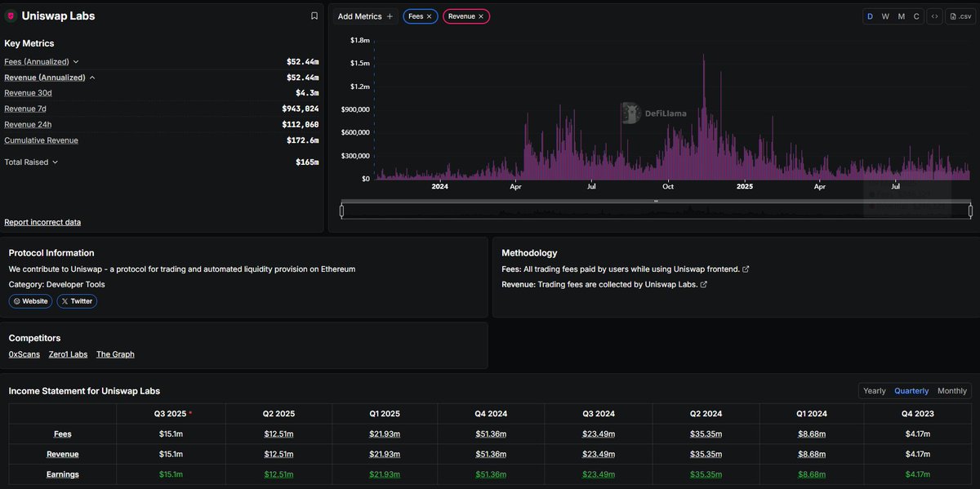Click the Q3 2025 column header
The height and width of the screenshot is (489, 980).
(x=171, y=414)
